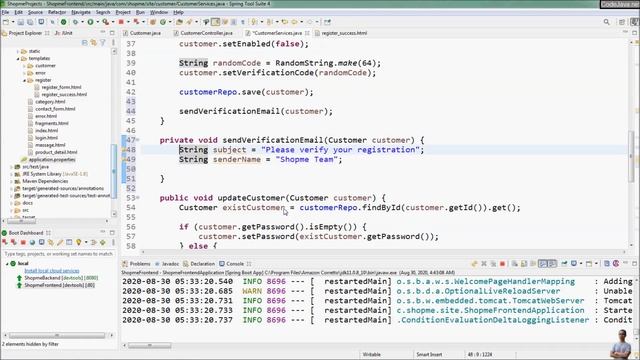This screenshot has width=640, height=360.
Task: Click Boot Dashboard lightbulb icon
Action: point(78,242)
